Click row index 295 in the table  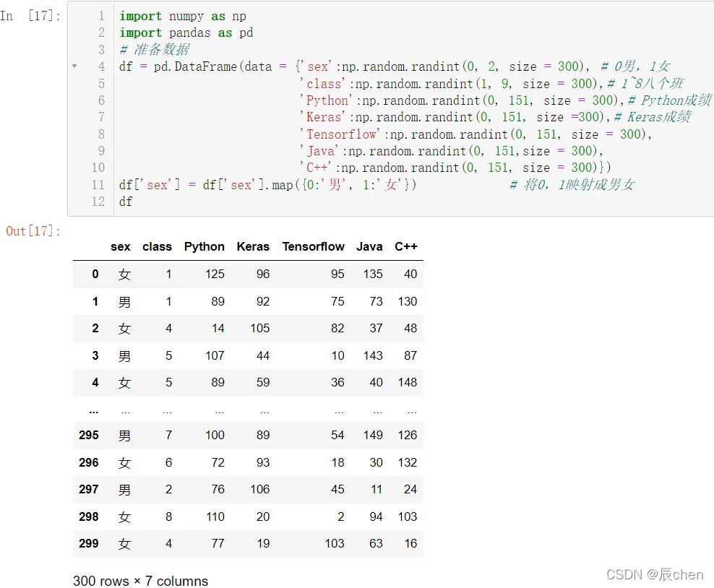coord(89,435)
